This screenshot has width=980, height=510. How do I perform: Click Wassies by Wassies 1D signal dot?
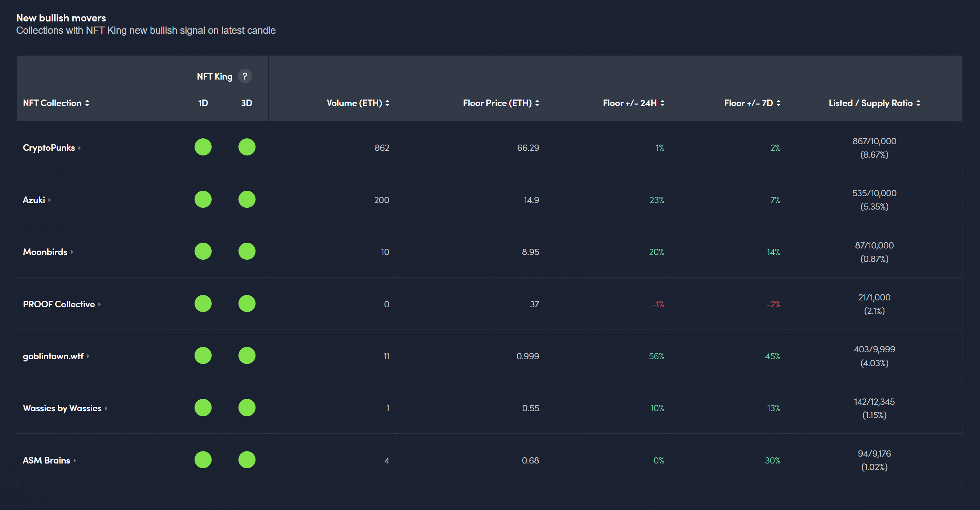tap(203, 408)
